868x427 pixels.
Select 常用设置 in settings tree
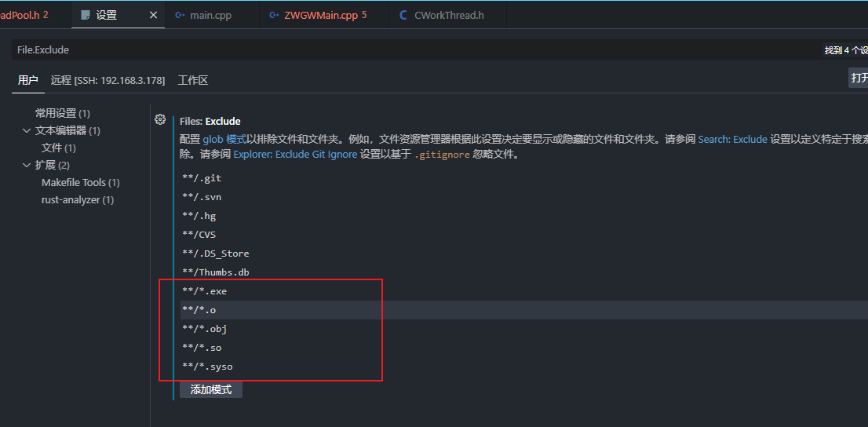pyautogui.click(x=62, y=114)
